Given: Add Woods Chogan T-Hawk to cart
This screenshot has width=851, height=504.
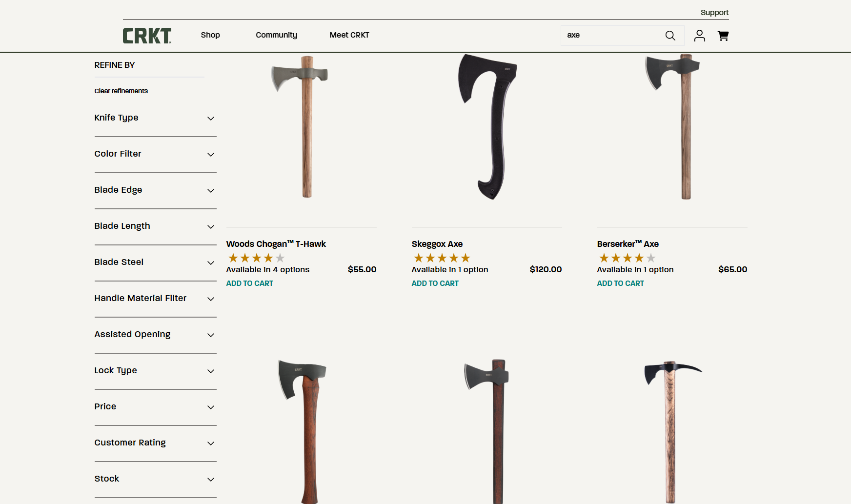Looking at the screenshot, I should pos(249,283).
